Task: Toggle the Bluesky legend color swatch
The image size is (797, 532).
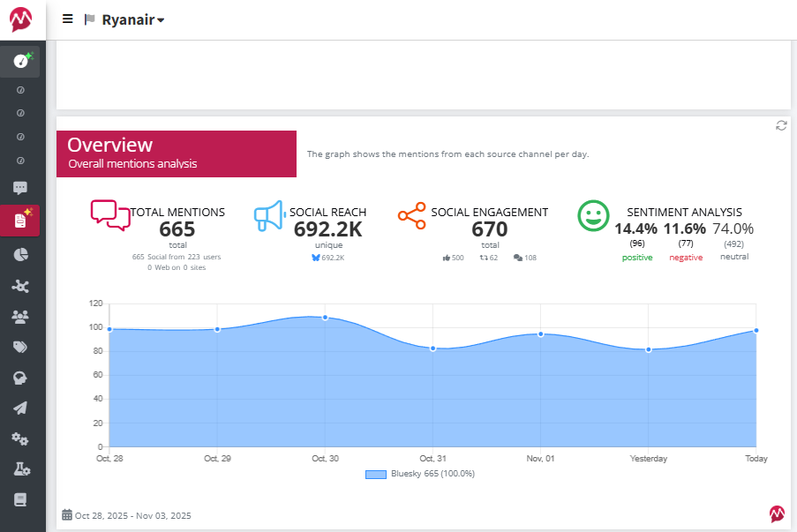Action: click(x=376, y=474)
